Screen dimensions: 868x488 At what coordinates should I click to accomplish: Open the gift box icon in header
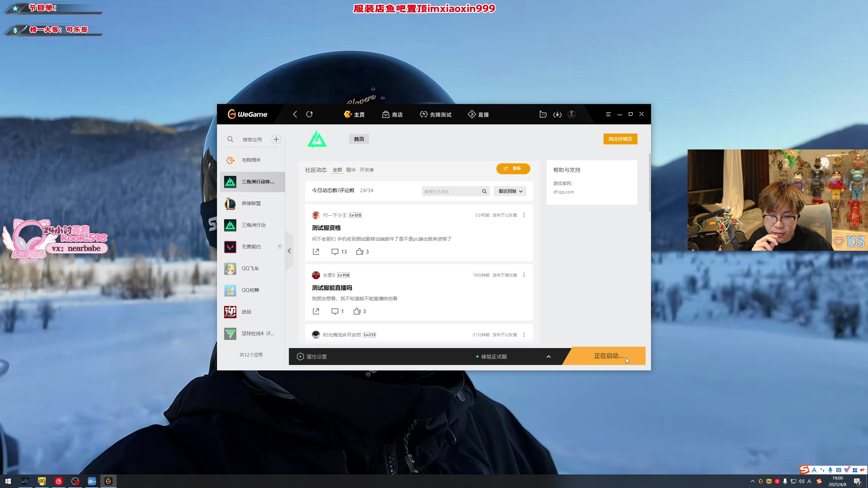[x=543, y=114]
